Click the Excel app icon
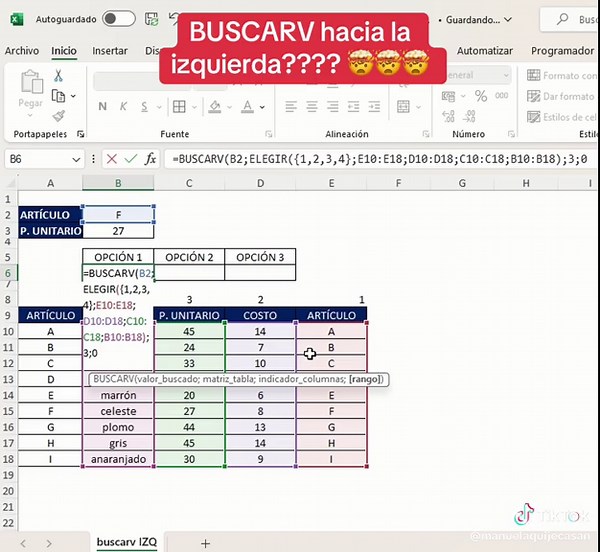The width and height of the screenshot is (600, 552). click(x=16, y=19)
